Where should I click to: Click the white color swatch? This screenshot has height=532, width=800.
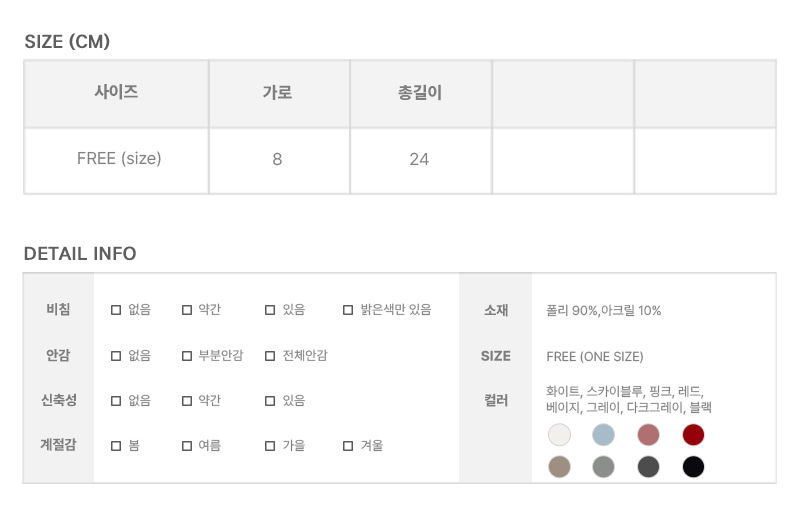click(x=559, y=435)
